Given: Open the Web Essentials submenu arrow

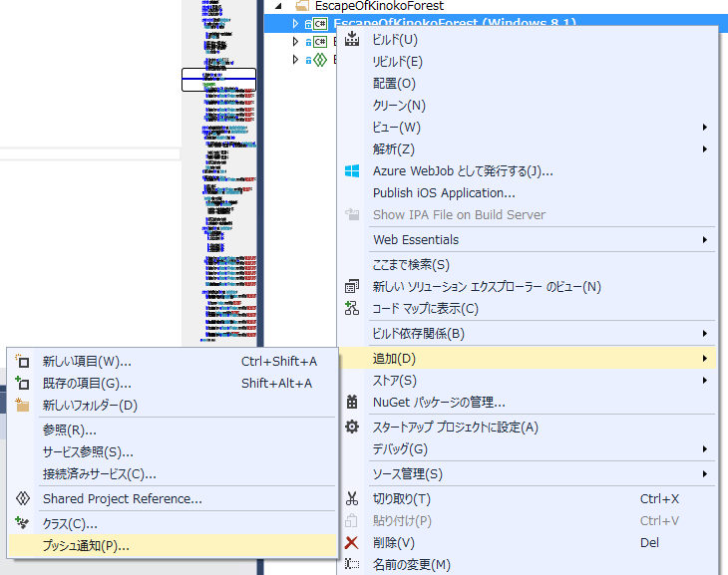Looking at the screenshot, I should coord(705,239).
